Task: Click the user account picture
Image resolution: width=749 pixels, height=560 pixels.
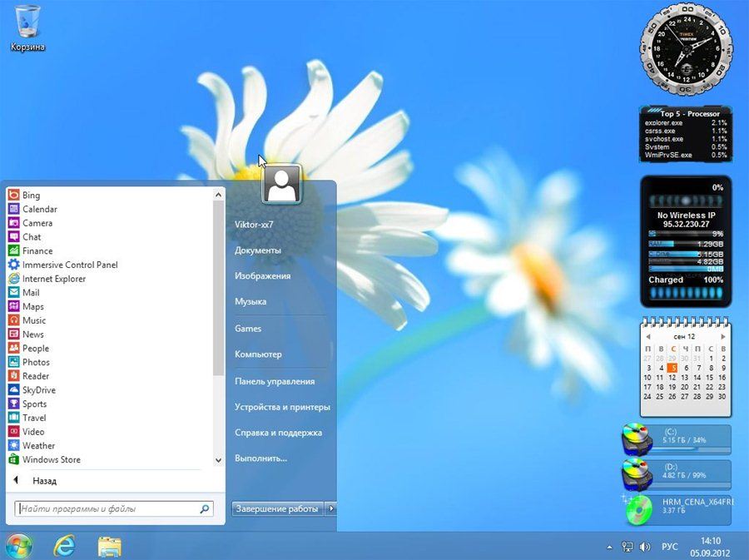Action: (281, 184)
